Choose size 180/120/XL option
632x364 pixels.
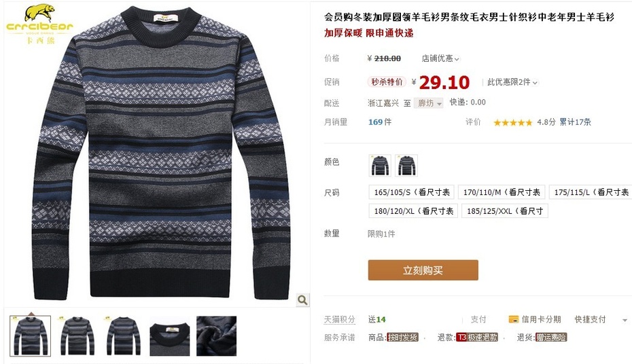pyautogui.click(x=413, y=211)
